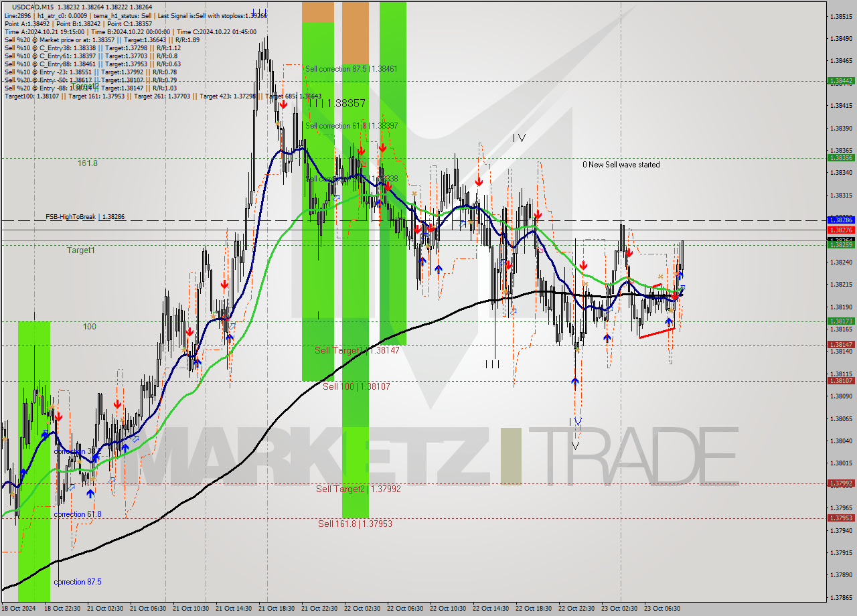Click the 'Target1' level label
This screenshot has height=616, width=857.
(x=80, y=250)
